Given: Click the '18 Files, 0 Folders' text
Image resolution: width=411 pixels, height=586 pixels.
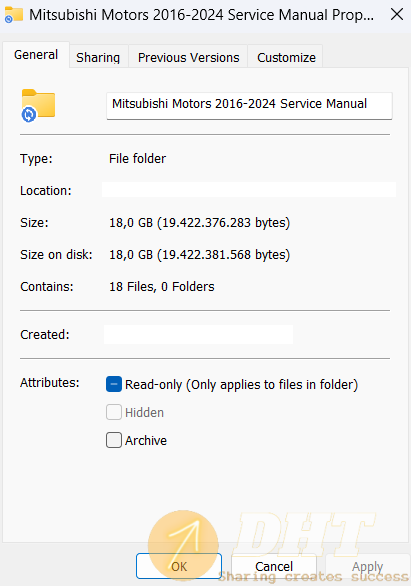Looking at the screenshot, I should [162, 287].
